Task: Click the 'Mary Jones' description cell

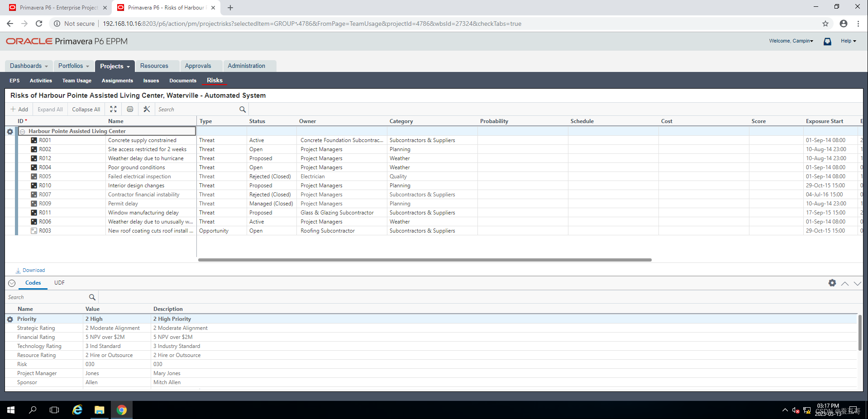Action: click(167, 373)
